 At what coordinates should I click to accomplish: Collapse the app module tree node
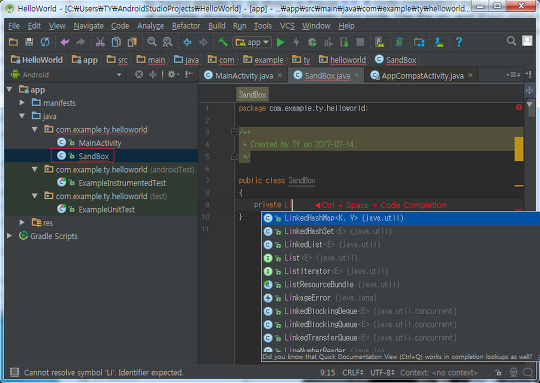click(9, 90)
